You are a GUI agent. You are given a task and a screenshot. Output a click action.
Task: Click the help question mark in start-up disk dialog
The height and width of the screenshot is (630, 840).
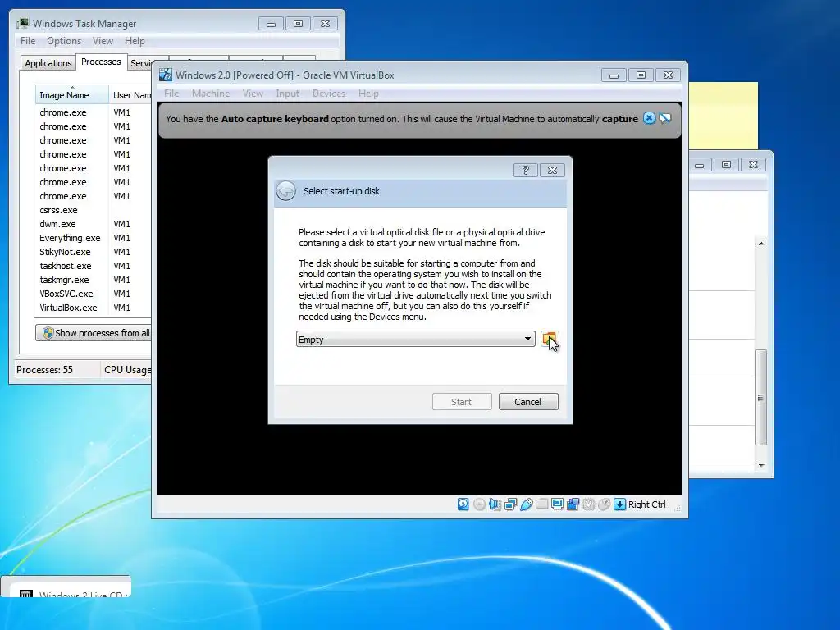(525, 171)
